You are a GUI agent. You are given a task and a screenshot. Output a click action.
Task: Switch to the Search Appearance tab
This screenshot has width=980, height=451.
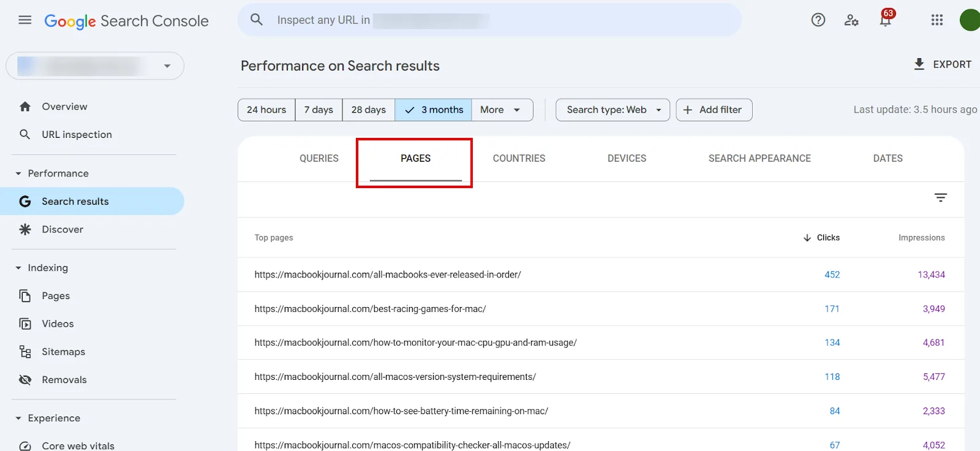pos(759,158)
